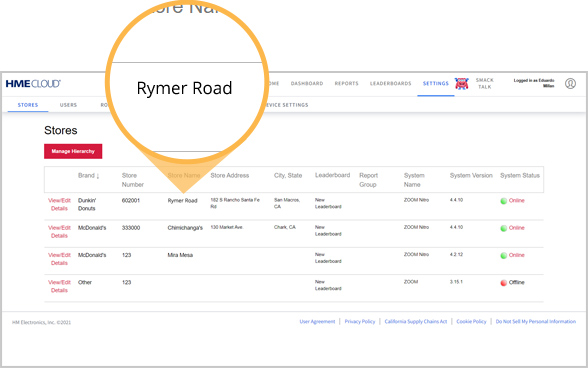This screenshot has height=368, width=588.
Task: Open Smack Talk menu item
Action: coord(484,83)
